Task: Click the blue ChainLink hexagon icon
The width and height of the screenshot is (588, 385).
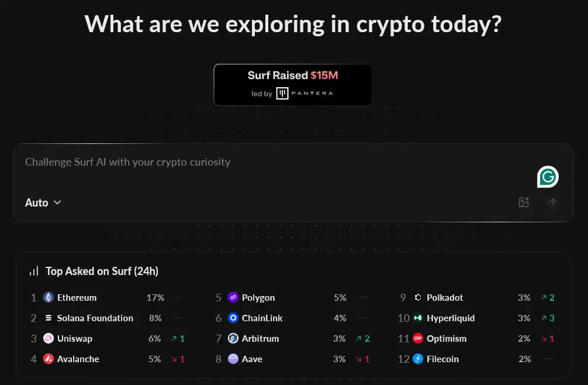Action: (233, 318)
